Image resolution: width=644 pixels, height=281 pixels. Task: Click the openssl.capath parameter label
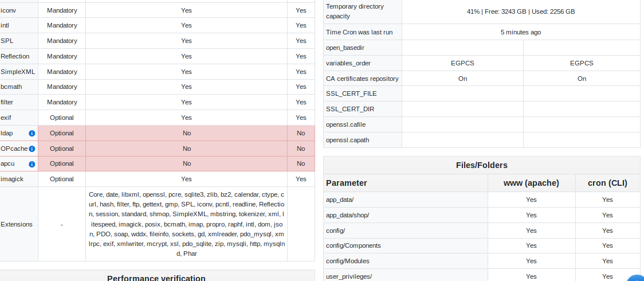tap(347, 140)
